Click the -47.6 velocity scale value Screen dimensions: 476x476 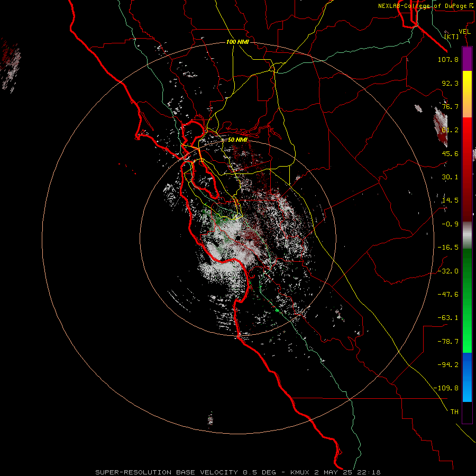pos(448,295)
